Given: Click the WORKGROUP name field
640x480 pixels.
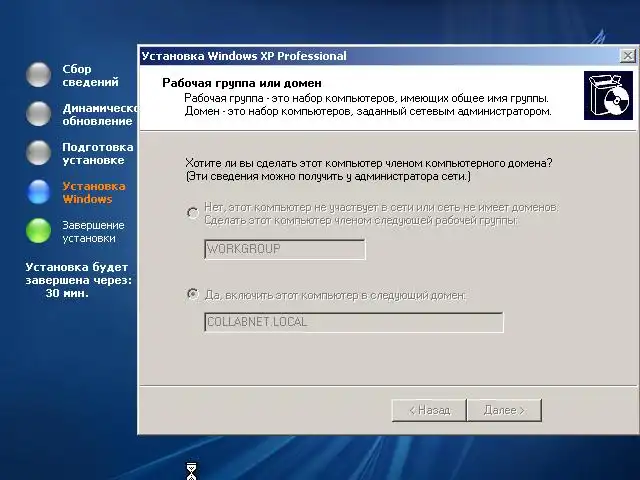Looking at the screenshot, I should pyautogui.click(x=285, y=249).
